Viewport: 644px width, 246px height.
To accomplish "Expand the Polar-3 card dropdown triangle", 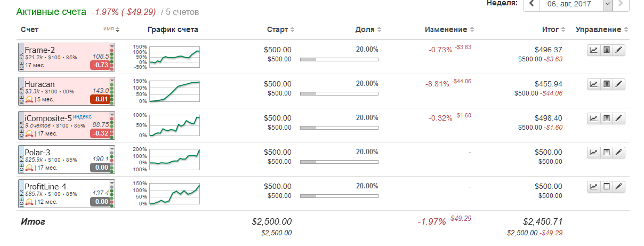I will click(x=112, y=149).
